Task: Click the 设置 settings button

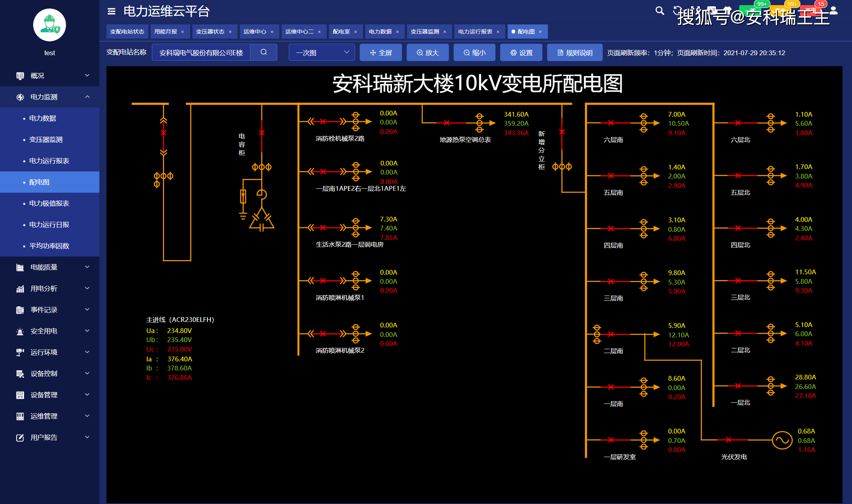Action: (521, 52)
